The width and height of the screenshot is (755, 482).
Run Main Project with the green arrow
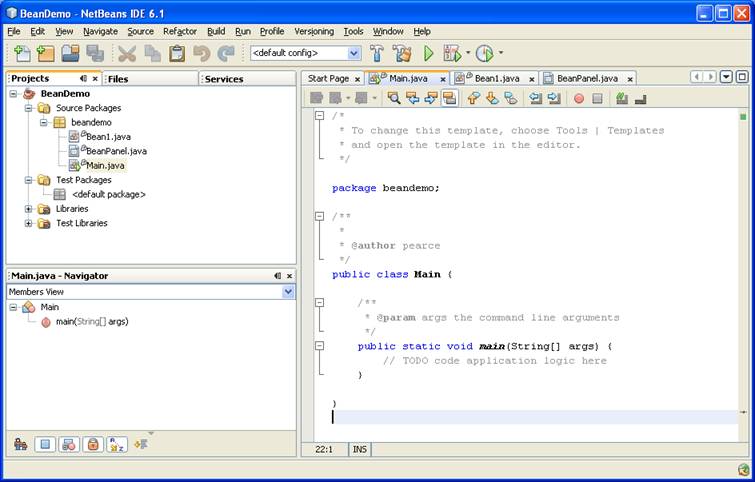[x=428, y=53]
